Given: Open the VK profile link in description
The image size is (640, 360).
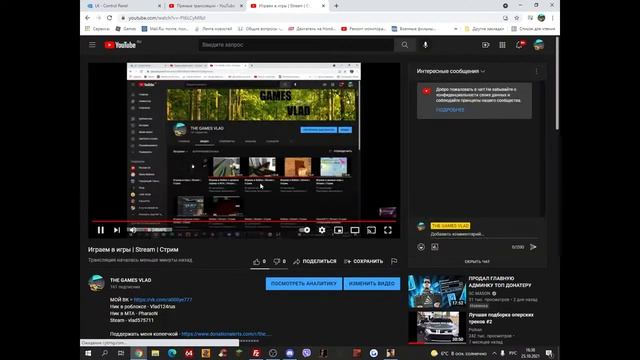Looking at the screenshot, I should [x=163, y=300].
